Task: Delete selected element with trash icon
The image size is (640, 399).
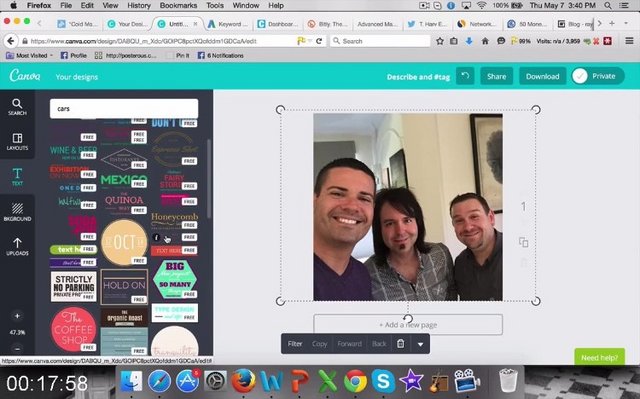Action: tap(400, 344)
